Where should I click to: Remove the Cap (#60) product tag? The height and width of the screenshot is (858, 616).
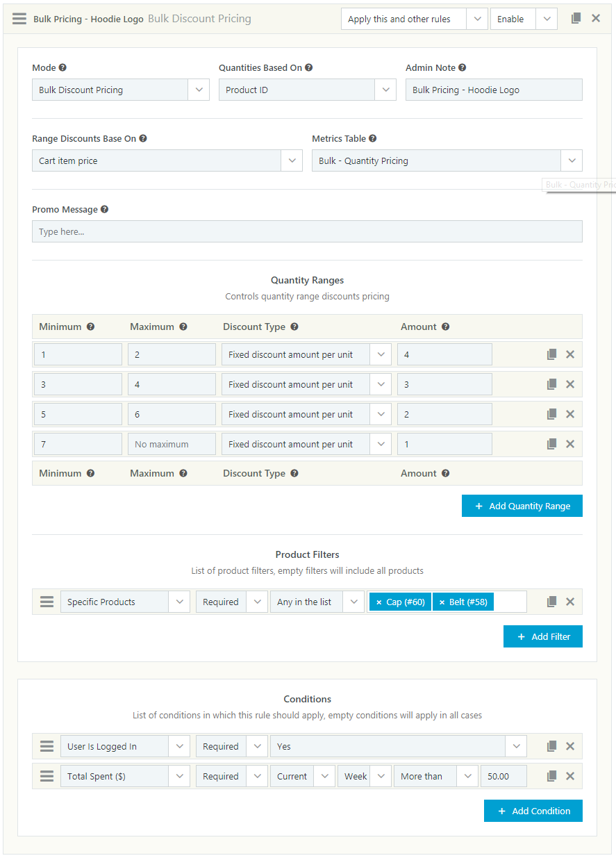379,602
